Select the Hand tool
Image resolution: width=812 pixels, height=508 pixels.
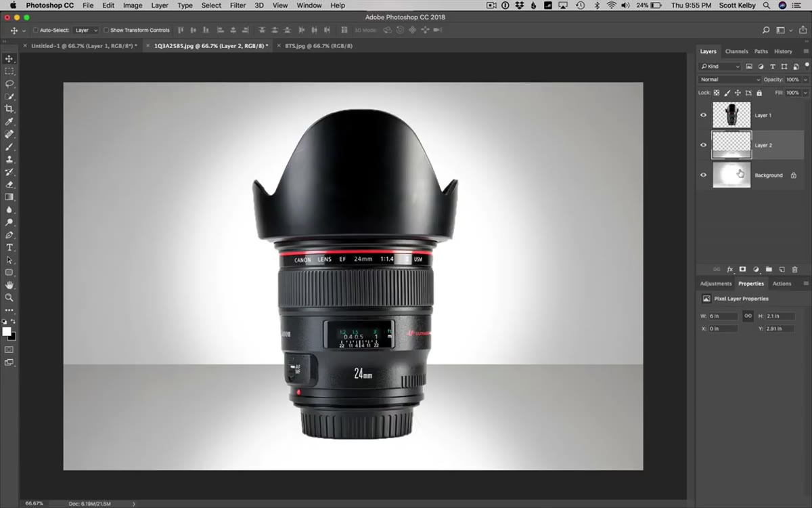pyautogui.click(x=9, y=285)
